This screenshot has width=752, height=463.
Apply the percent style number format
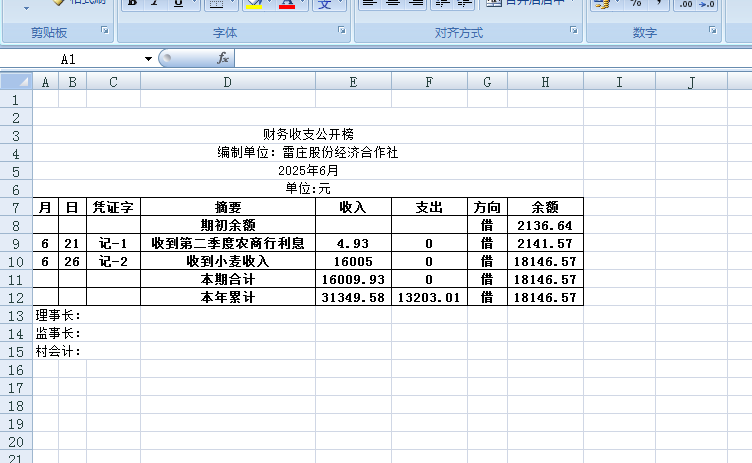point(635,3)
